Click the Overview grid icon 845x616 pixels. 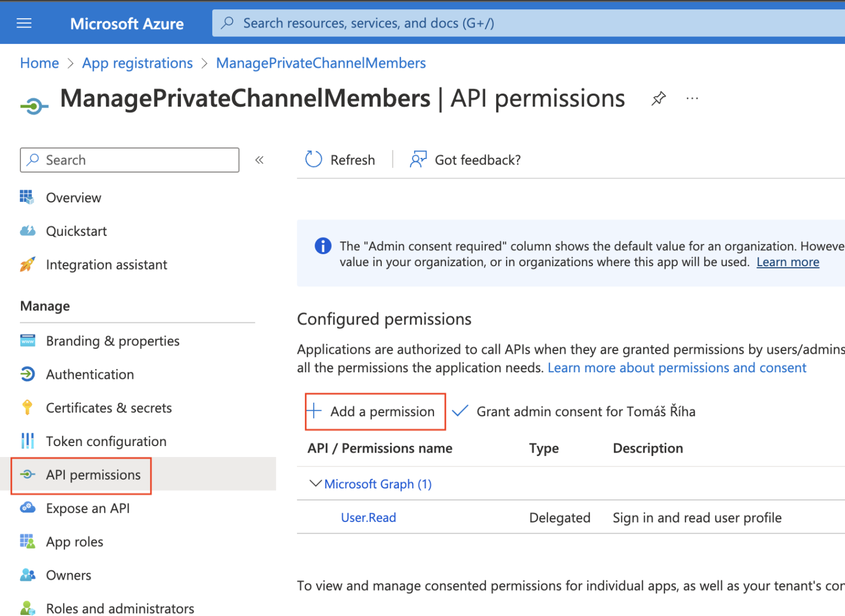(27, 197)
